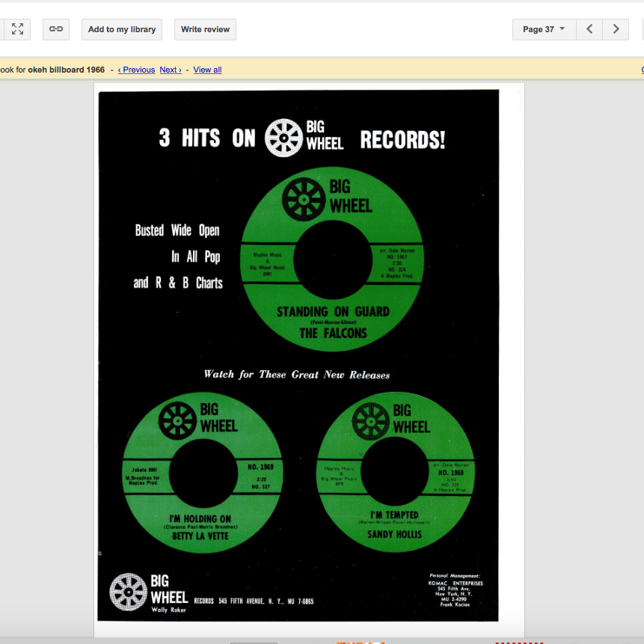Click the I'm Holding On record label

click(x=203, y=473)
